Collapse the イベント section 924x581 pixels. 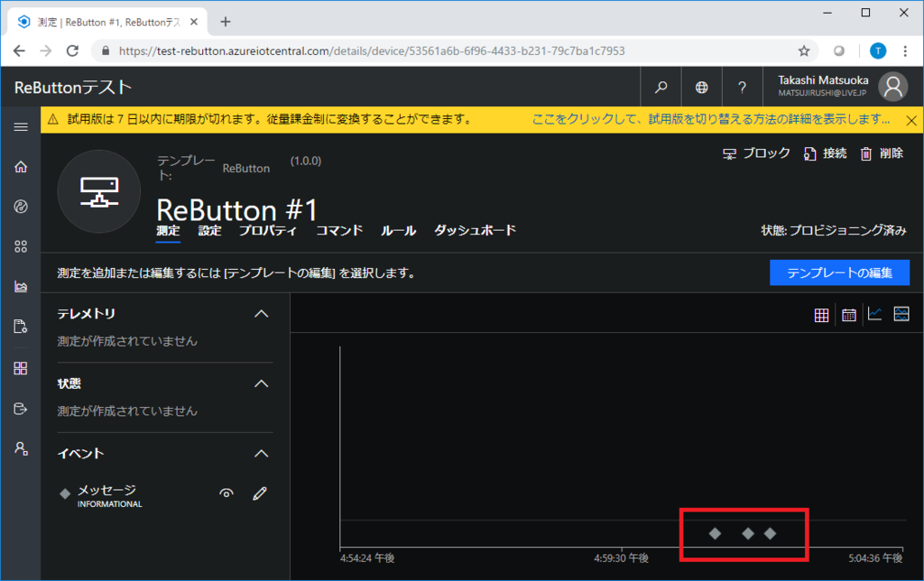[261, 453]
